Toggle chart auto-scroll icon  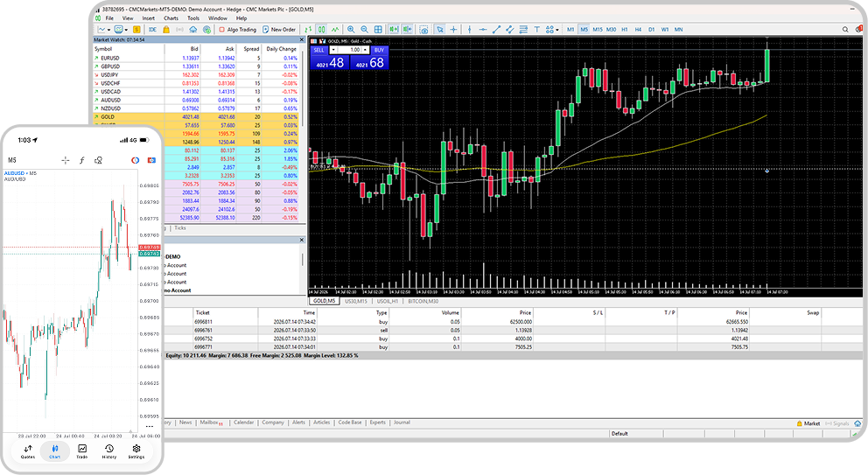(394, 30)
